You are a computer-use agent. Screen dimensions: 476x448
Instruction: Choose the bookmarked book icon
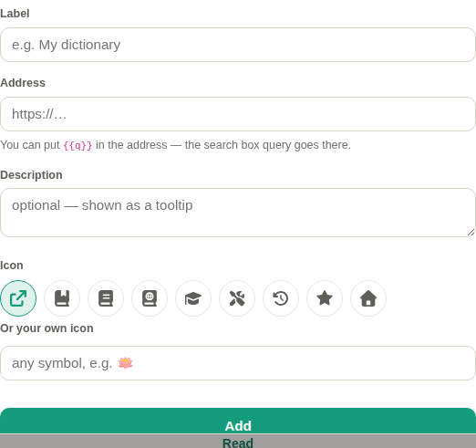(62, 298)
